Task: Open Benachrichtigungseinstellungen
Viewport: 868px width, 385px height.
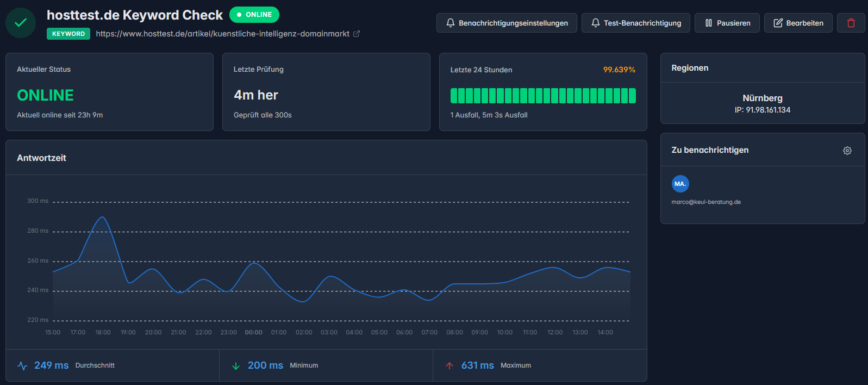Action: pyautogui.click(x=507, y=23)
